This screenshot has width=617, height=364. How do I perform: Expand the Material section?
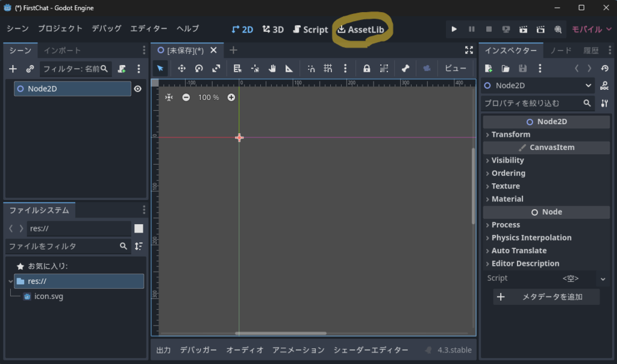click(x=546, y=199)
